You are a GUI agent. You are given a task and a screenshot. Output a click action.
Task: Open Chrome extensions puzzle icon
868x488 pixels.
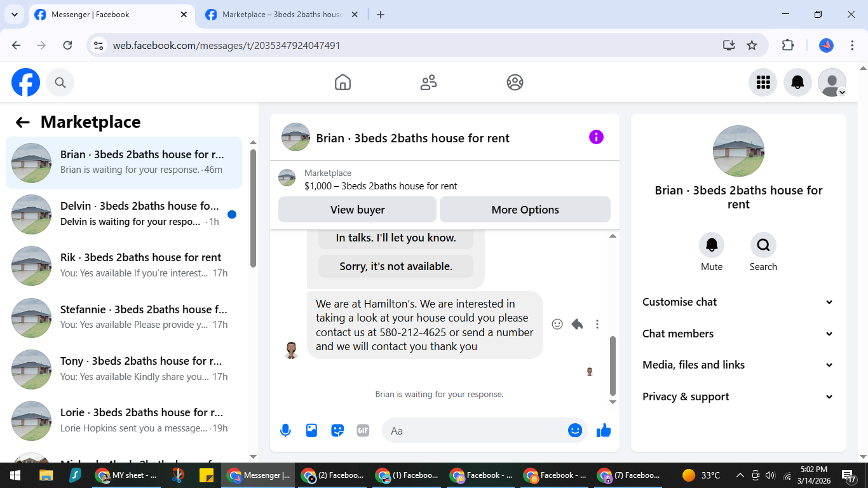click(x=788, y=45)
